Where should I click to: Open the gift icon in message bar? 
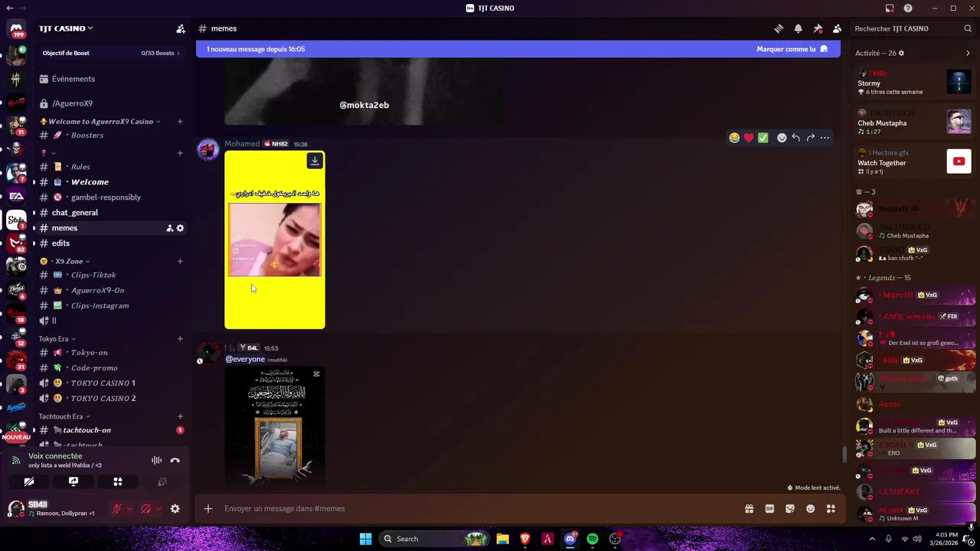(749, 508)
